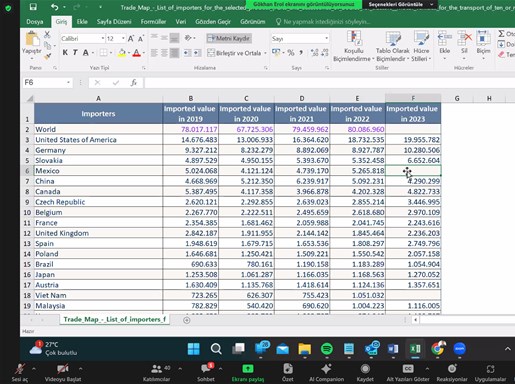Open Koşullu Biçimlendirme conditional formatting
Image resolution: width=515 pixels, height=384 pixels.
354,46
